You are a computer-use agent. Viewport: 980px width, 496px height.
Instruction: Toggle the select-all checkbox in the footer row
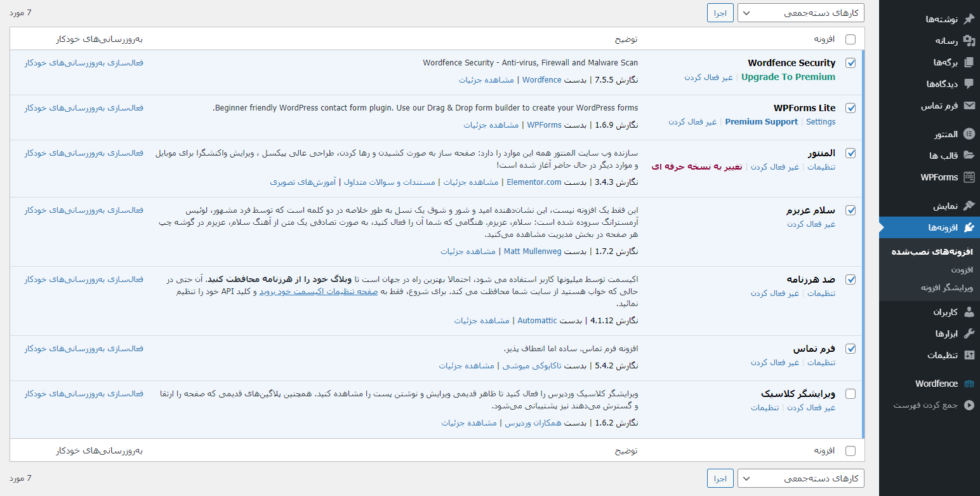(x=851, y=451)
